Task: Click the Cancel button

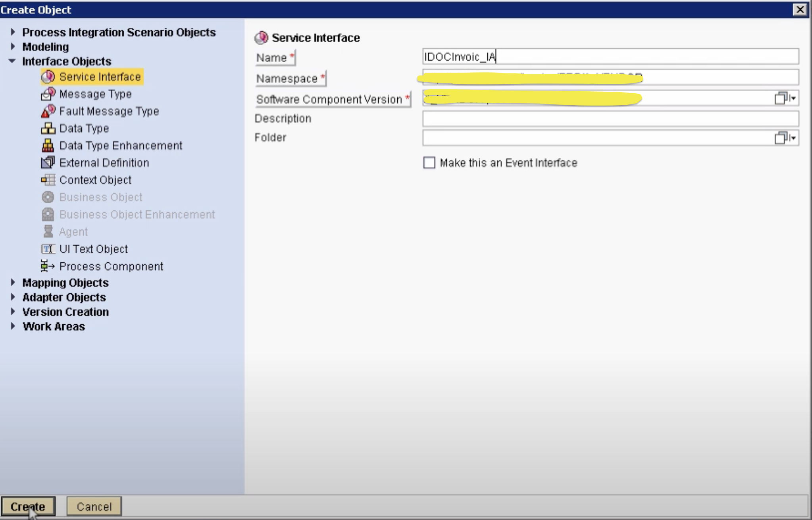Action: (x=94, y=507)
